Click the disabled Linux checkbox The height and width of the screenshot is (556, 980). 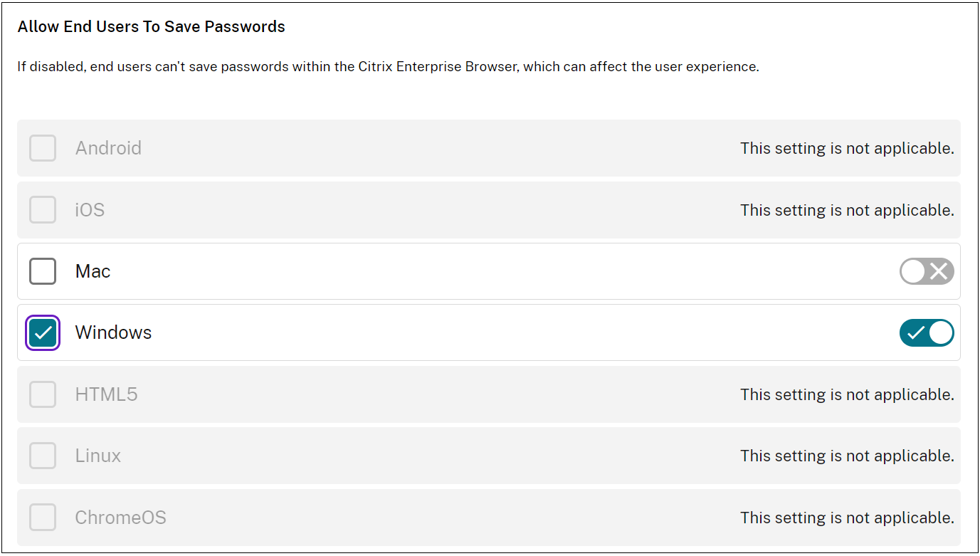click(43, 456)
